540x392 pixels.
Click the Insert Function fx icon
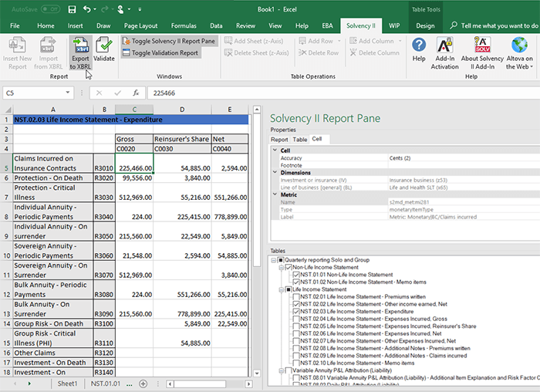point(136,93)
